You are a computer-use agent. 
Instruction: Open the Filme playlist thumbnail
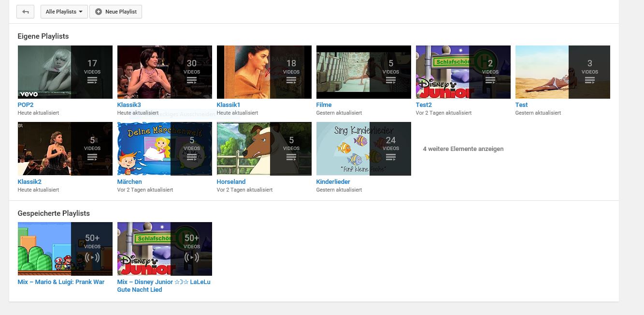coord(364,72)
